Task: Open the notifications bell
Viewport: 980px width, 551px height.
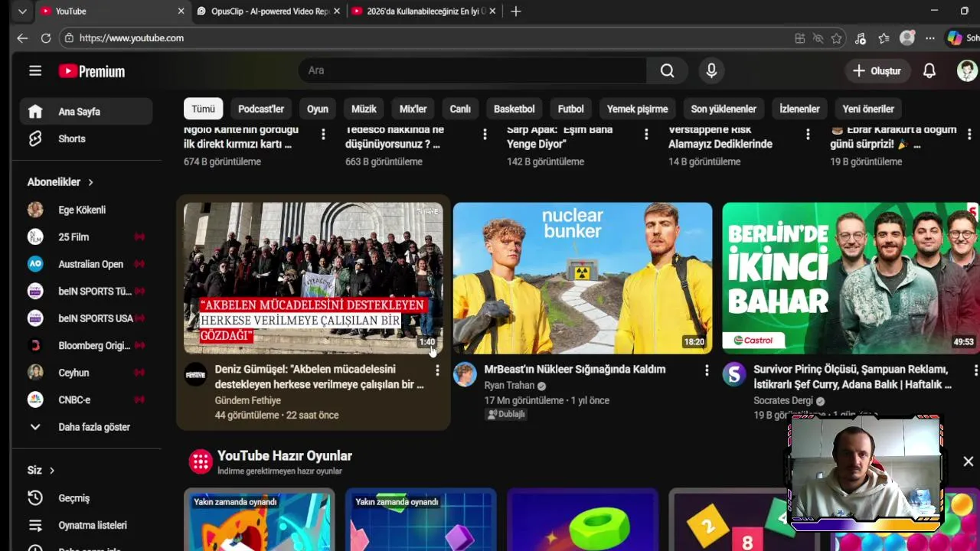Action: 929,70
